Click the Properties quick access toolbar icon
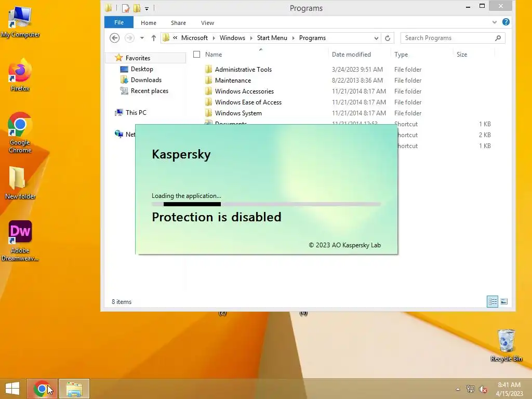Image resolution: width=532 pixels, height=399 pixels. [x=126, y=8]
